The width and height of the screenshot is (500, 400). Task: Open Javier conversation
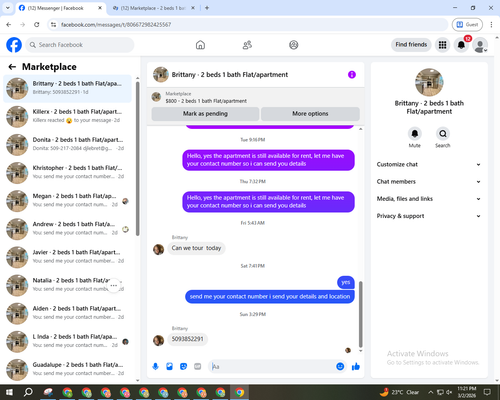[x=67, y=257]
